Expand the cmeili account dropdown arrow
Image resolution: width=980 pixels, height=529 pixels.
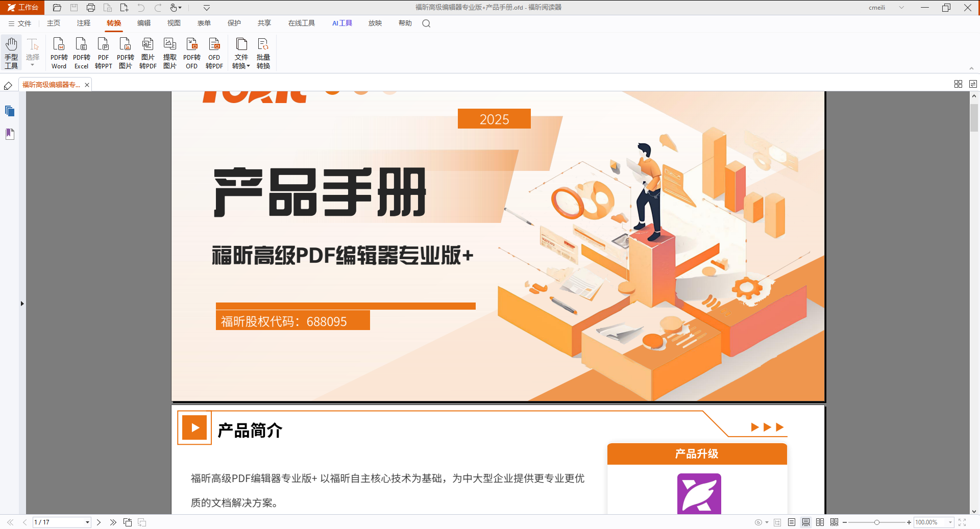click(901, 8)
